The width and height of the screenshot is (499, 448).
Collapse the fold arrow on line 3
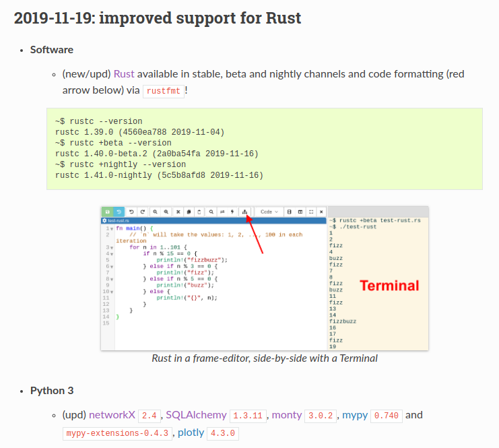click(x=112, y=248)
